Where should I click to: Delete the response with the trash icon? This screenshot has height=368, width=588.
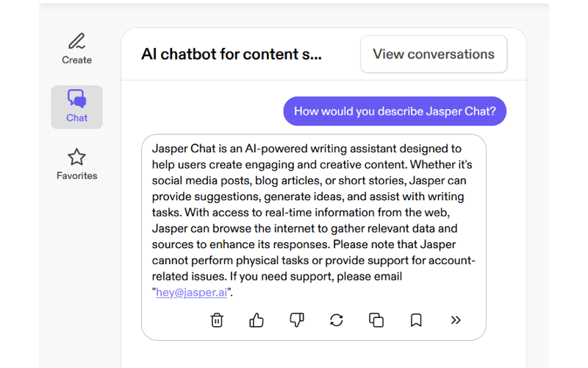(217, 320)
